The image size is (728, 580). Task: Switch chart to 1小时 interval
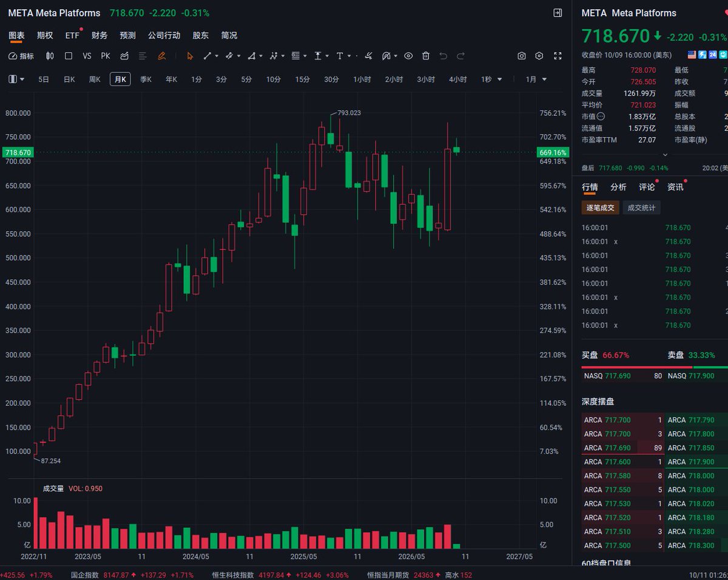(x=363, y=79)
